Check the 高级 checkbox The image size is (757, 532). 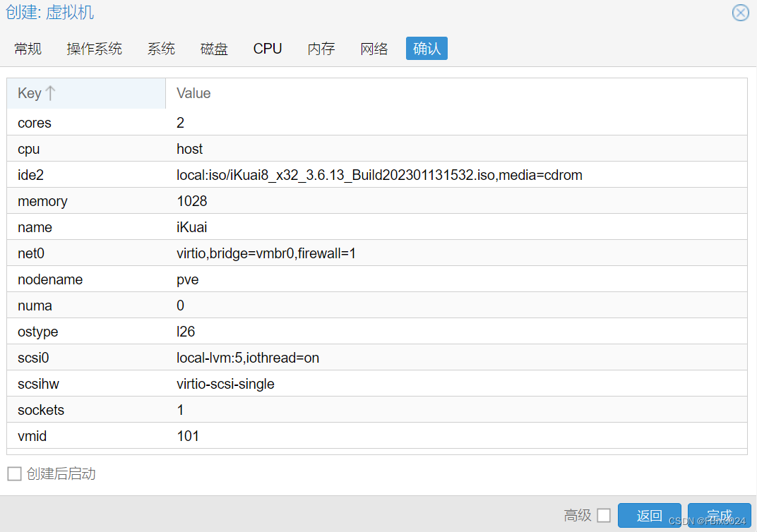pos(604,516)
